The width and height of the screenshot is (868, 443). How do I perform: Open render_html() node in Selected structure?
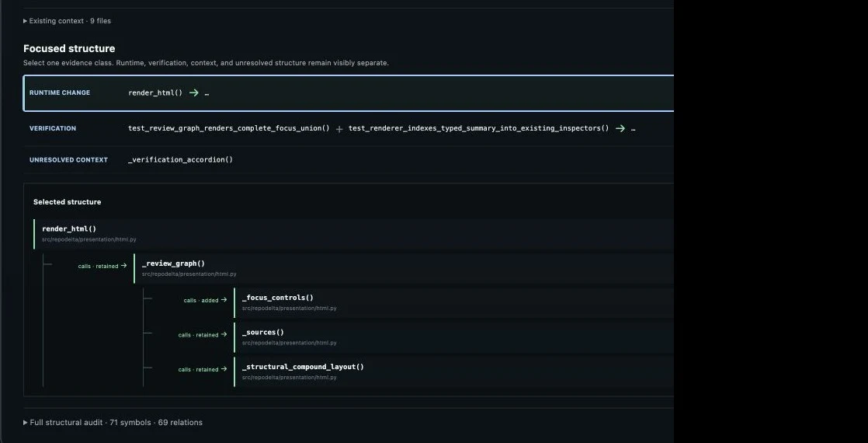354,234
